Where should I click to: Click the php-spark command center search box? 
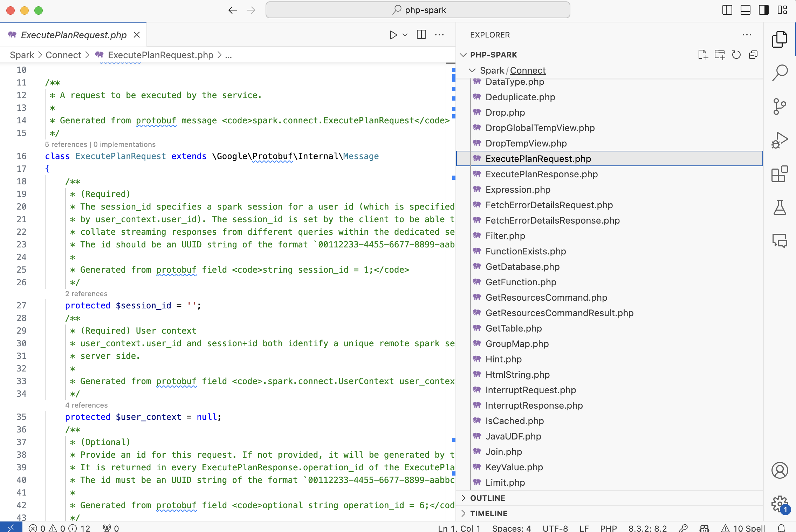click(x=418, y=10)
